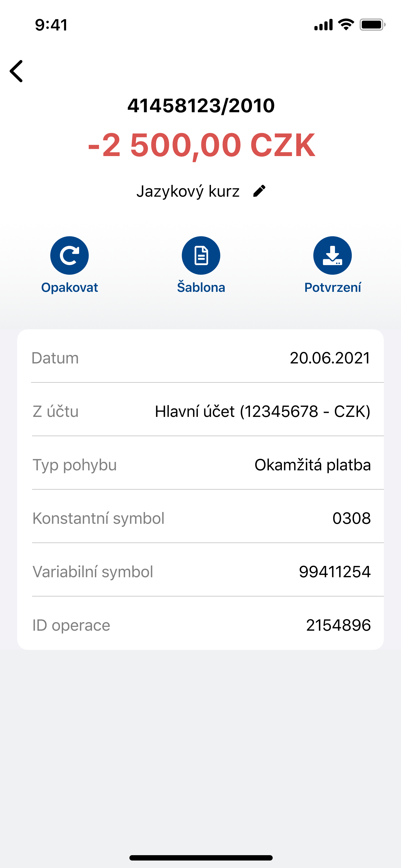Tap the Potvrzení download icon

pyautogui.click(x=332, y=255)
